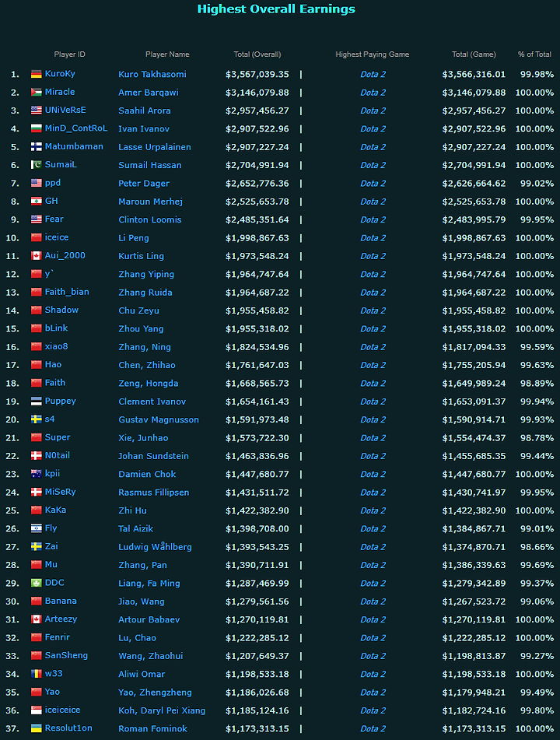Click the Finnish flag beside Matumbaman
Screen dimensions: 560x740
(x=37, y=147)
